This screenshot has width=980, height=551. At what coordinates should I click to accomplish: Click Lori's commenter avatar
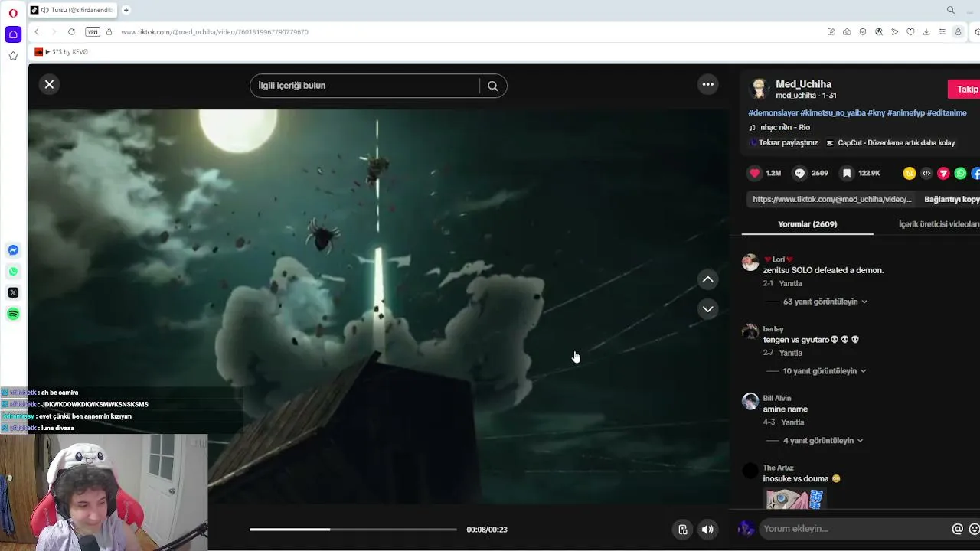click(x=750, y=263)
